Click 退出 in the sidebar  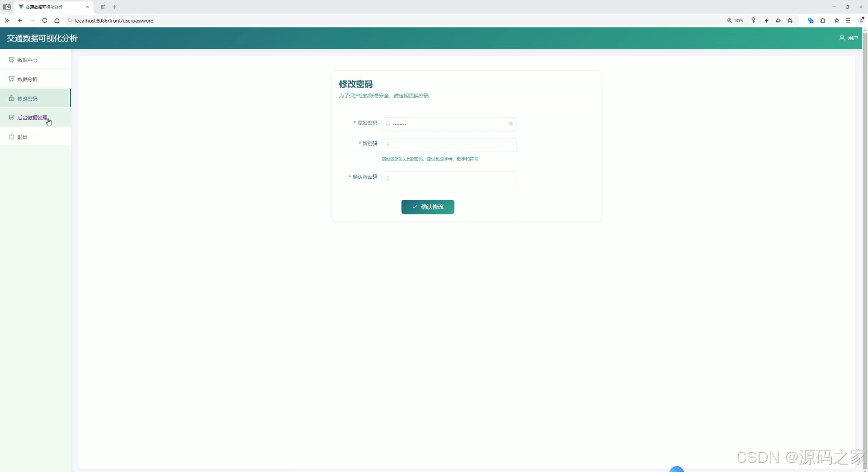point(22,137)
